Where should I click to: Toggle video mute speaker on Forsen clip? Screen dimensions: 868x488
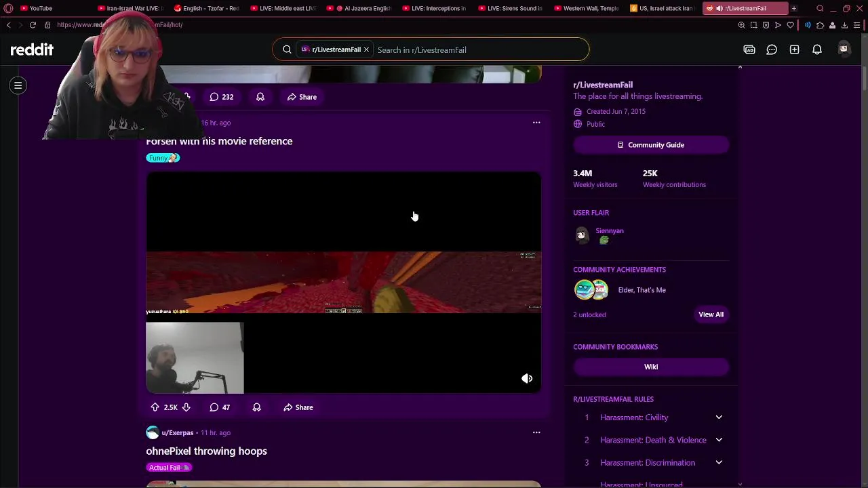coord(527,379)
